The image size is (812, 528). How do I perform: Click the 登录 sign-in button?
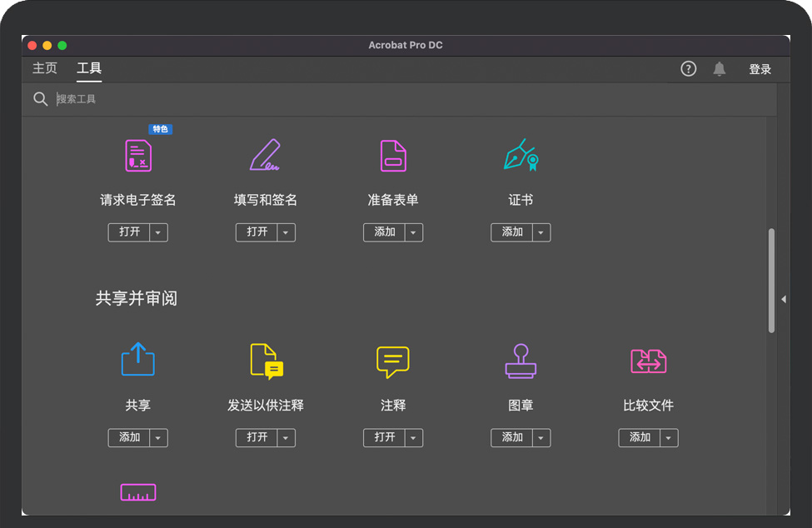[760, 69]
